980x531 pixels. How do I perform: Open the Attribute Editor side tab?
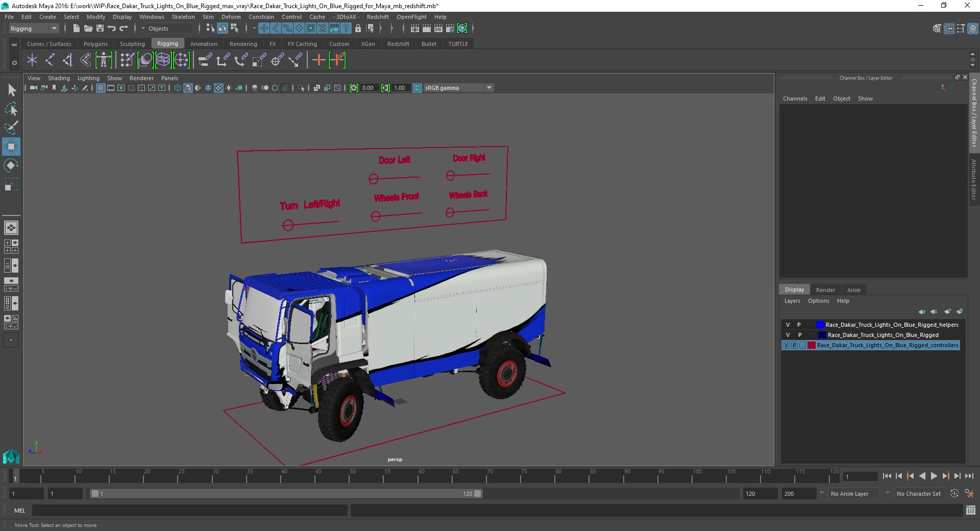(x=974, y=179)
